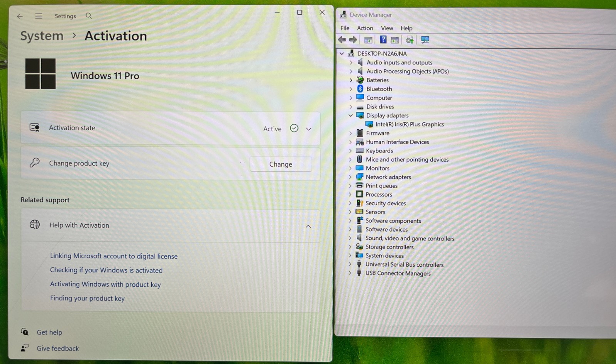Open the Settings hamburger navigation menu

38,16
